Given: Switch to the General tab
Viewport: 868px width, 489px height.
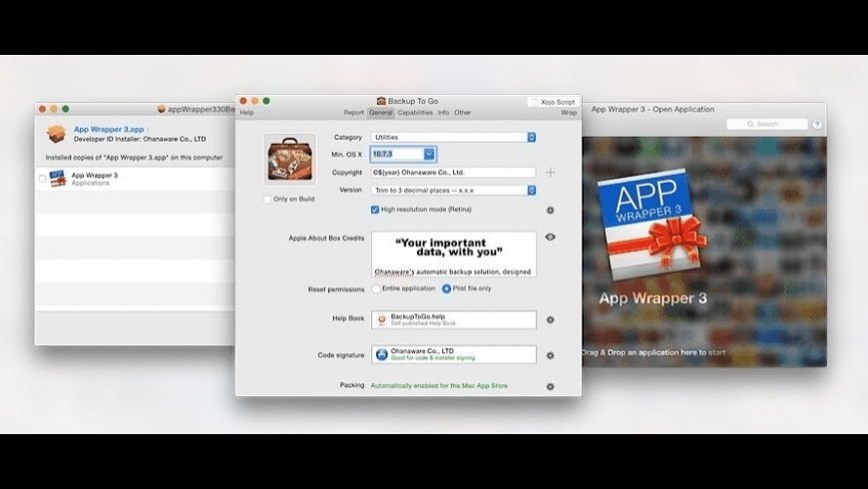Looking at the screenshot, I should (x=381, y=113).
